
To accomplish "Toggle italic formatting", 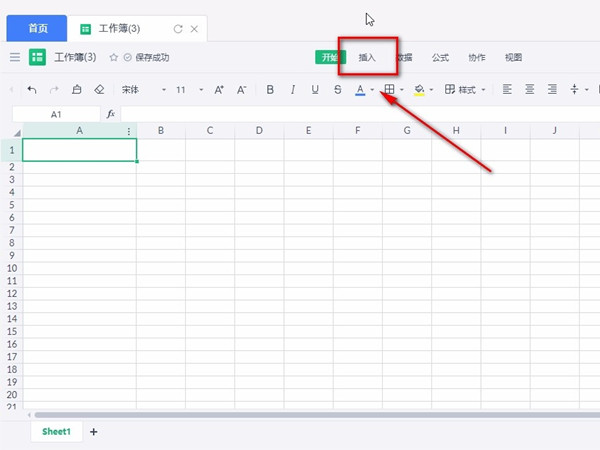I will (292, 90).
